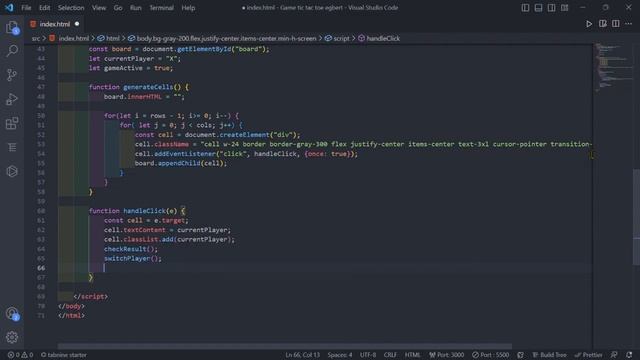This screenshot has height=360, width=640.
Task: Click the closing </script> tag
Action: tap(91, 297)
